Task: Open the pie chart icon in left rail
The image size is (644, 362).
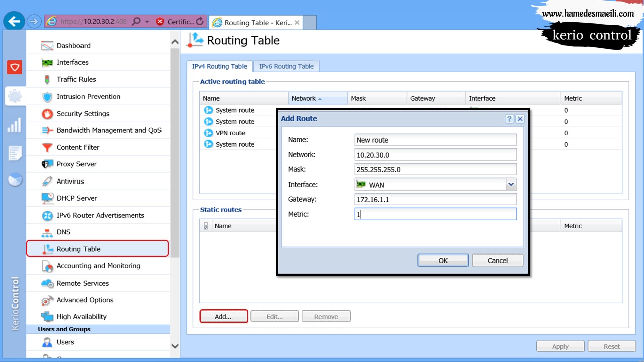Action: (15, 179)
